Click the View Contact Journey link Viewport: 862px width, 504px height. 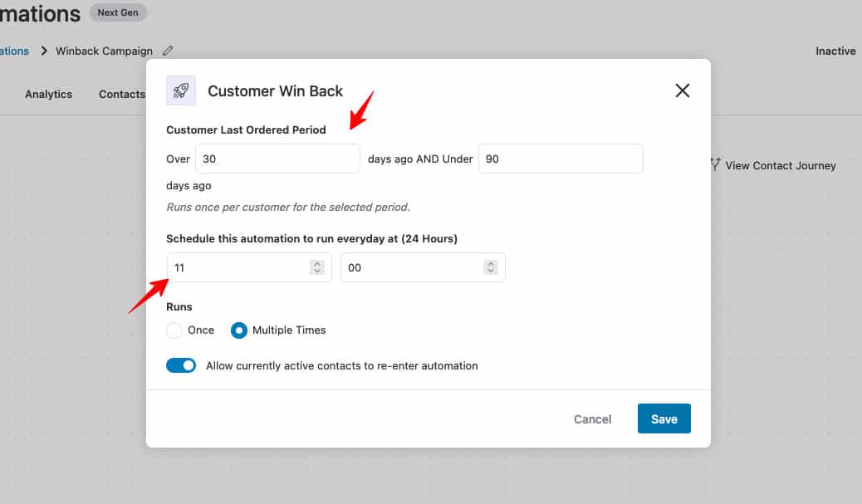pos(779,165)
